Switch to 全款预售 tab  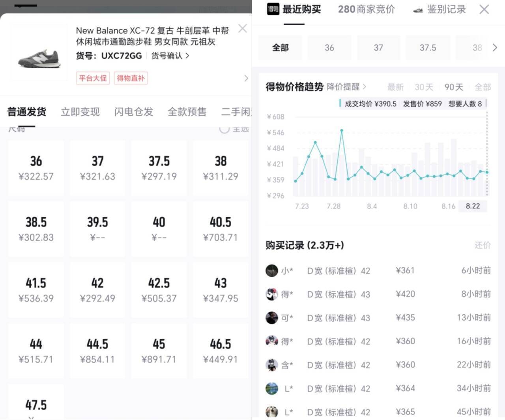coord(187,112)
